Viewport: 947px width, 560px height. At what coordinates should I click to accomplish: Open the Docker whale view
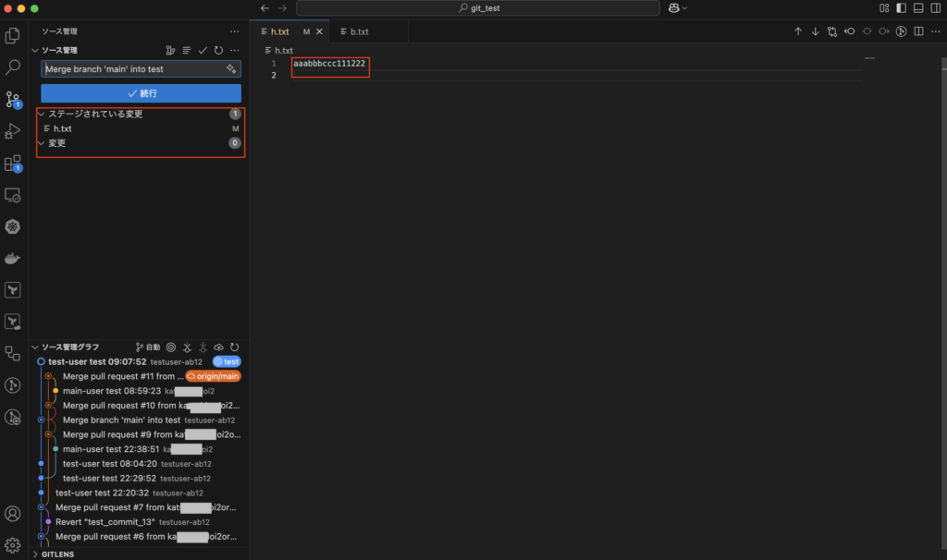(x=13, y=258)
